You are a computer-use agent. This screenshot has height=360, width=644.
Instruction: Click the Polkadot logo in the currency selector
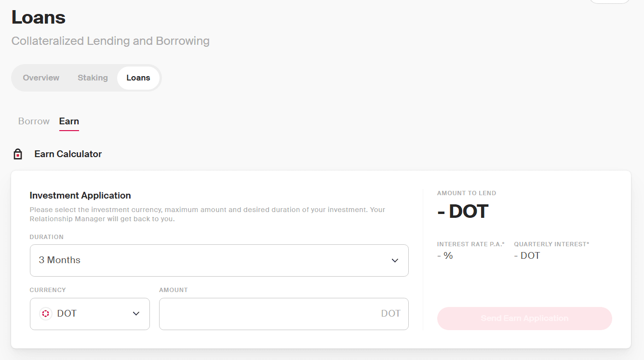pyautogui.click(x=46, y=314)
